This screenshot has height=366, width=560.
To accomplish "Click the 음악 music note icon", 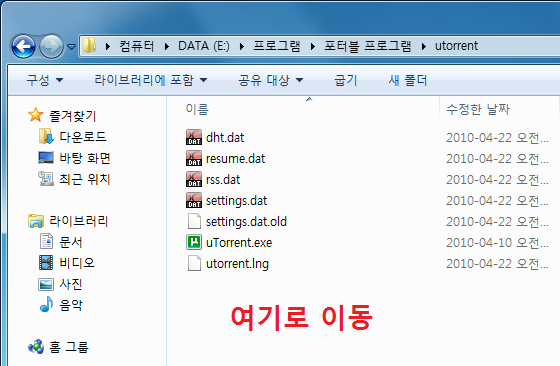I will click(x=46, y=304).
